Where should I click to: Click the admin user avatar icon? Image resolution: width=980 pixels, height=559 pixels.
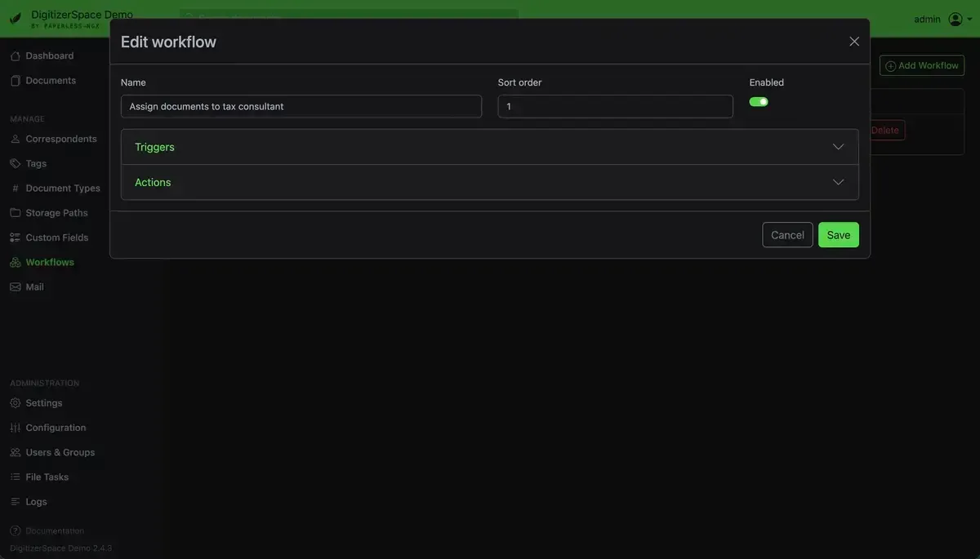955,19
